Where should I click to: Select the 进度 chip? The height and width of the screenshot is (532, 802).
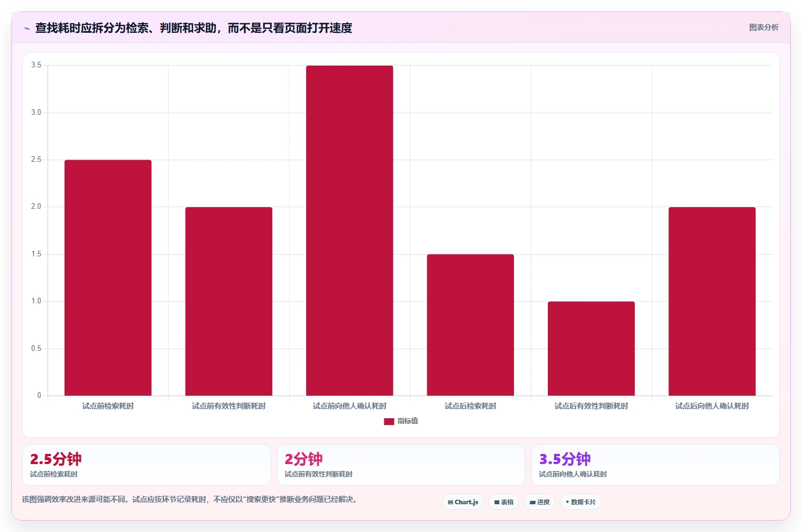pos(539,502)
